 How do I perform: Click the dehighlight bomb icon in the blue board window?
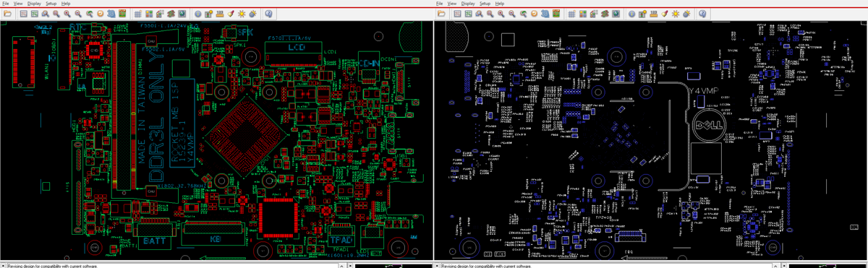[x=686, y=14]
